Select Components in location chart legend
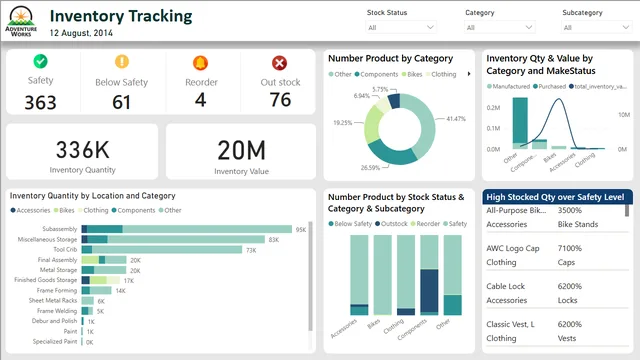The image size is (640, 360). (x=133, y=210)
